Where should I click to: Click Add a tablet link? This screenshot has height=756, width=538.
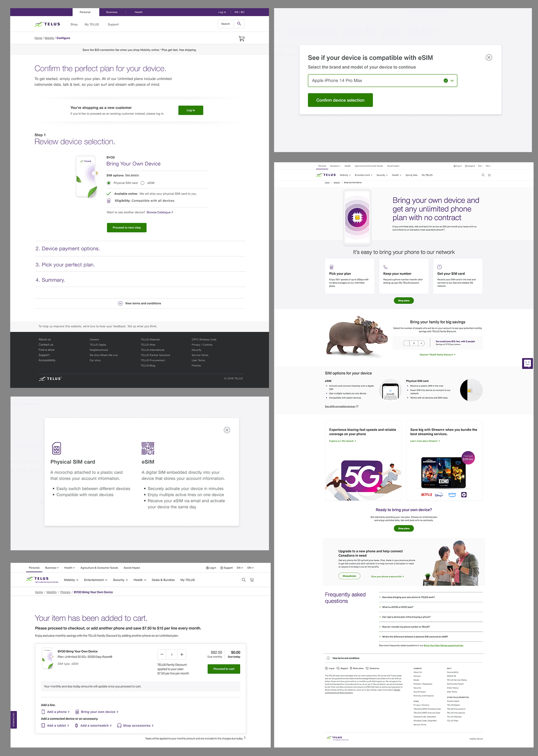55,725
